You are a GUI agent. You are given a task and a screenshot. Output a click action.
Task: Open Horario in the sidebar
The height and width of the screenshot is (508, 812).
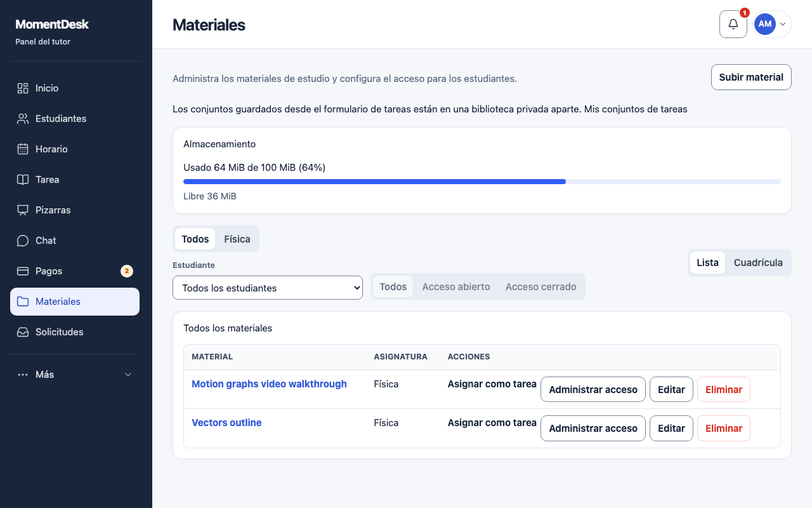(x=75, y=149)
